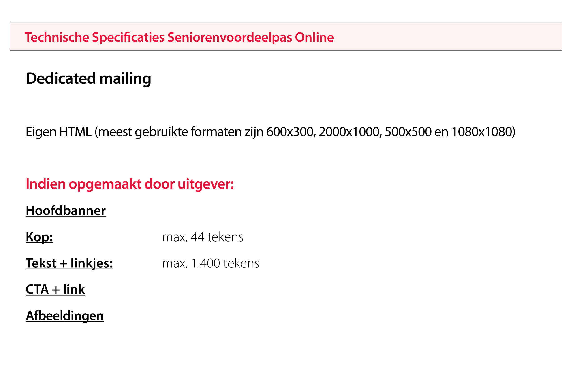
Task: Click the "Eigen HTML" text
Action: [x=58, y=132]
